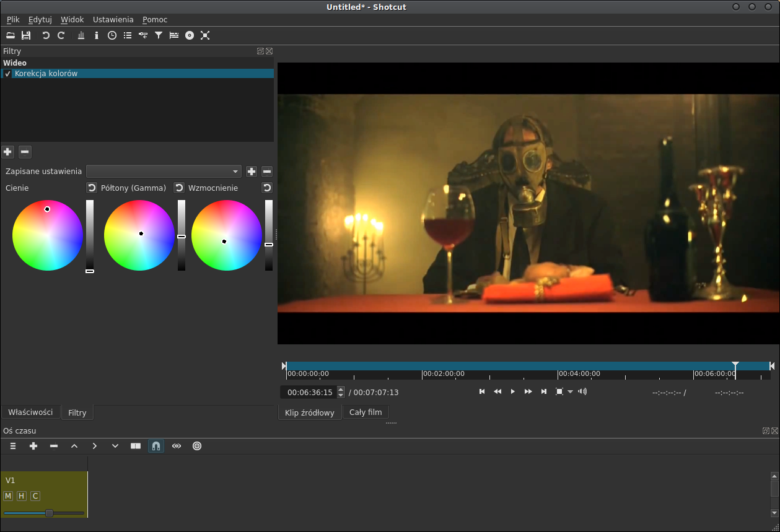Close the Filtry panel
This screenshot has width=780, height=532.
pyautogui.click(x=269, y=51)
